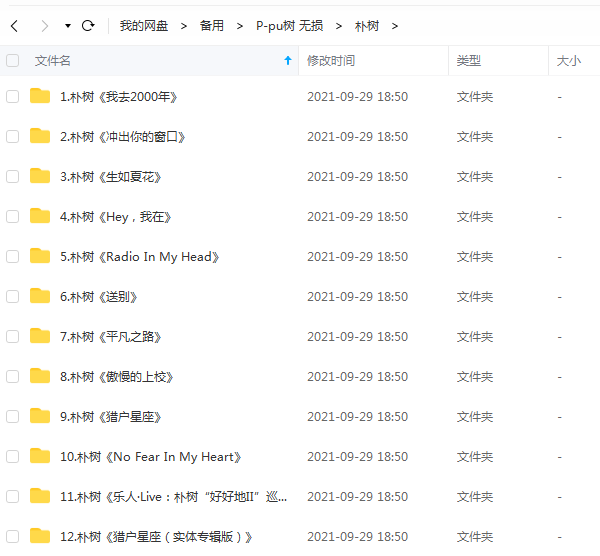Image resolution: width=600 pixels, height=556 pixels.
Task: Refresh the current folder listing
Action: [x=88, y=25]
